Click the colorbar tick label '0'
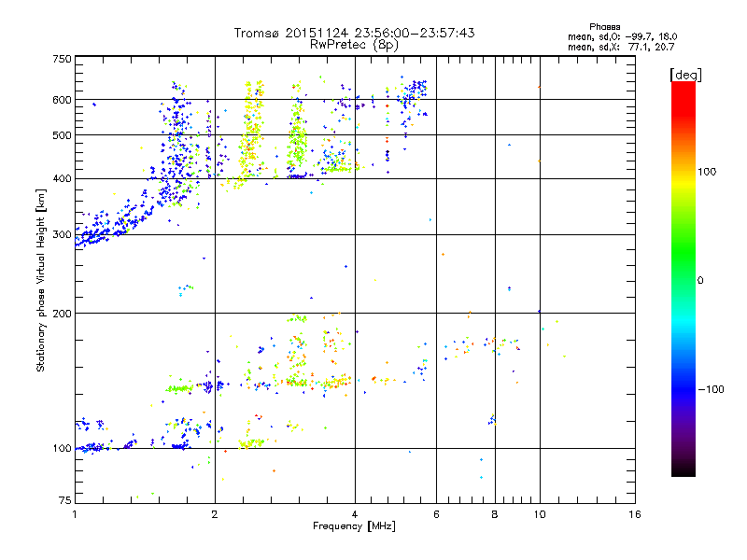The width and height of the screenshot is (747, 560). click(700, 281)
